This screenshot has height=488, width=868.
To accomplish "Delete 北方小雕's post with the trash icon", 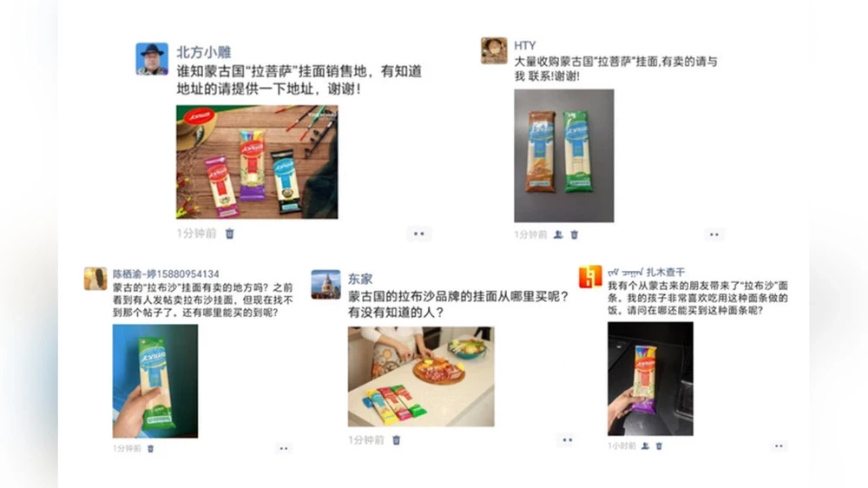I will tap(230, 234).
